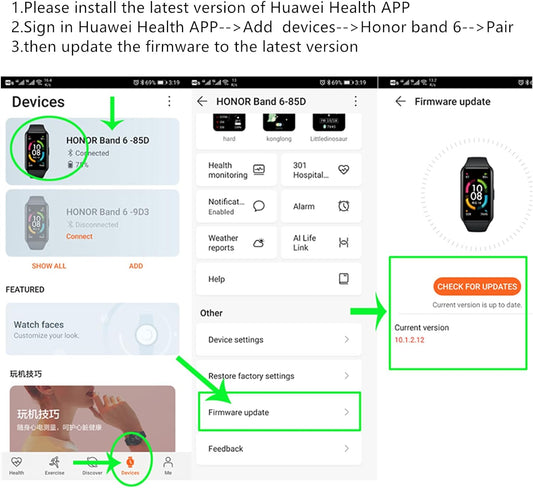Tap the CHECK FOR UPDATES button
The width and height of the screenshot is (533, 488).
(477, 286)
